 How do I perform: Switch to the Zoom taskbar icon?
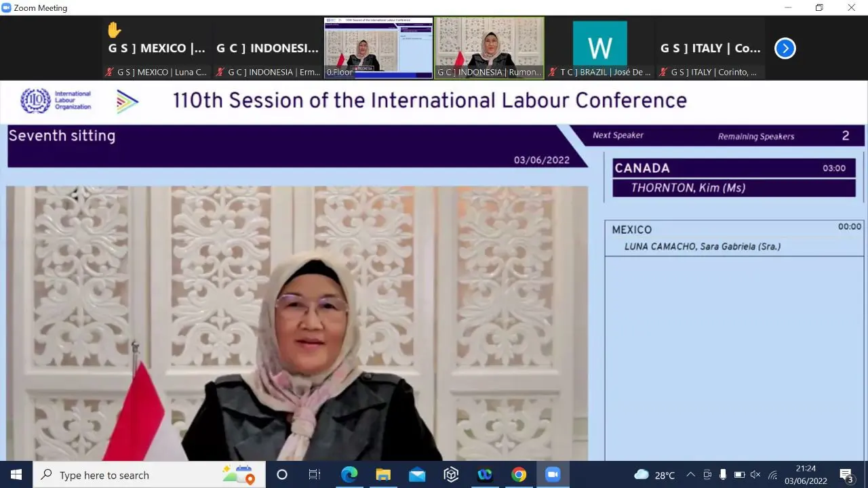[x=553, y=475]
